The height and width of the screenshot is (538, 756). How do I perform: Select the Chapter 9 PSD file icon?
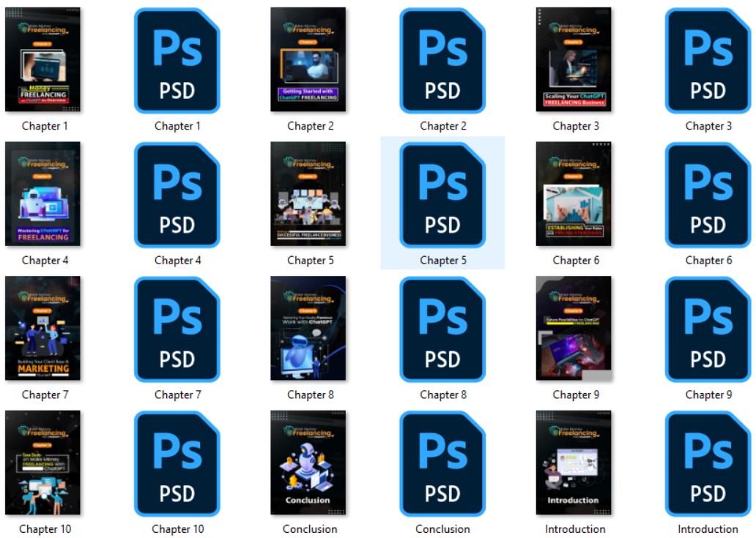708,329
